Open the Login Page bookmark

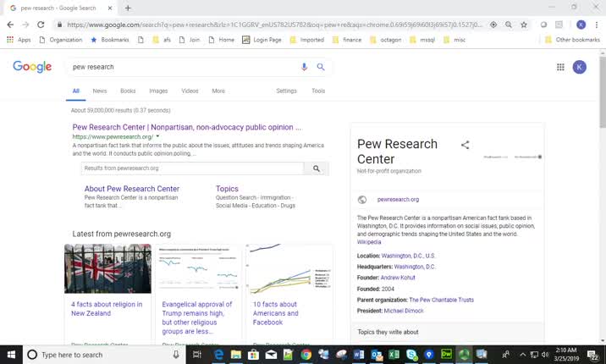[x=262, y=40]
